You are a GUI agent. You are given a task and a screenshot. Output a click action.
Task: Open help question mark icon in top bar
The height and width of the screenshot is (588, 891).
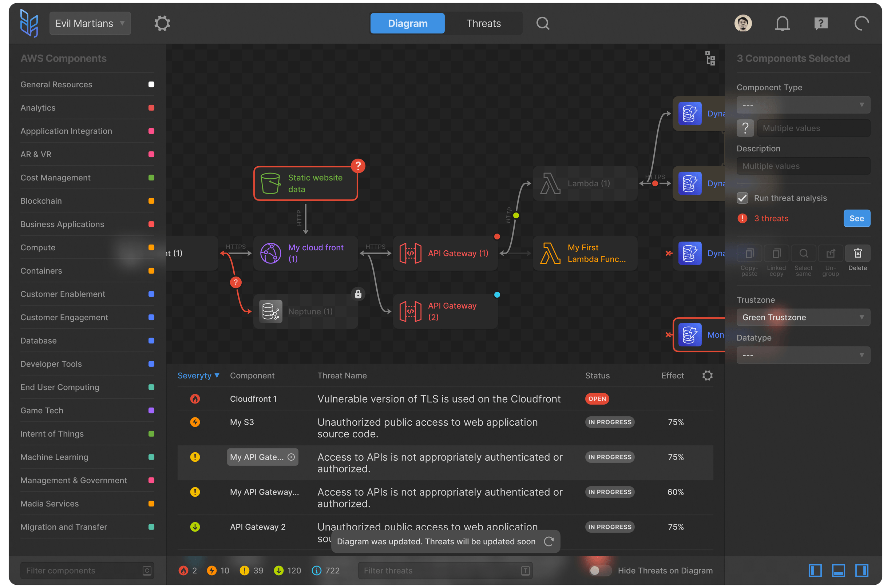coord(821,23)
